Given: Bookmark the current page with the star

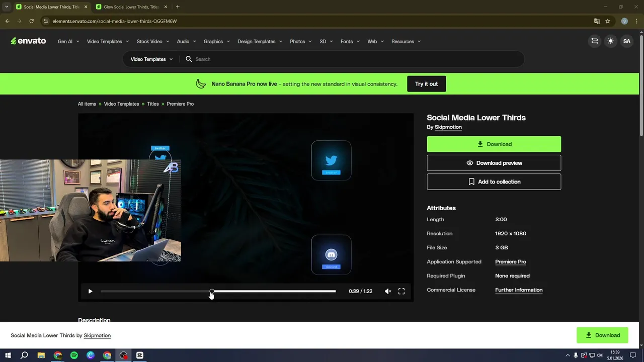Looking at the screenshot, I should (608, 21).
